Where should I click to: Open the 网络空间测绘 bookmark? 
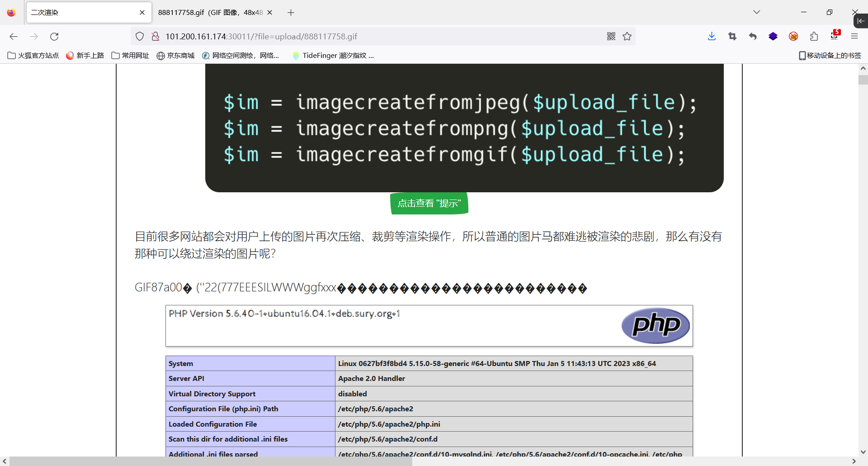point(241,56)
